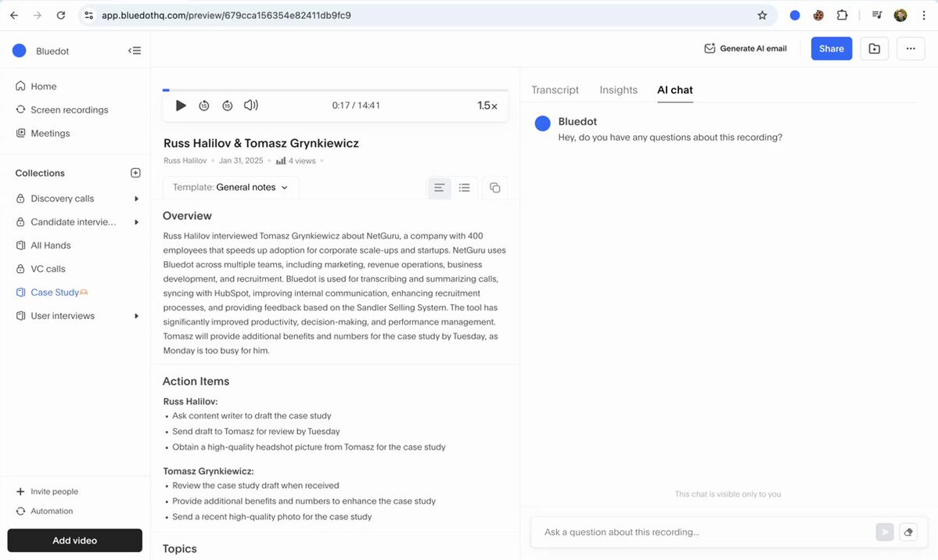The height and width of the screenshot is (560, 938).
Task: Open the browser extensions puzzle menu
Action: tap(842, 16)
